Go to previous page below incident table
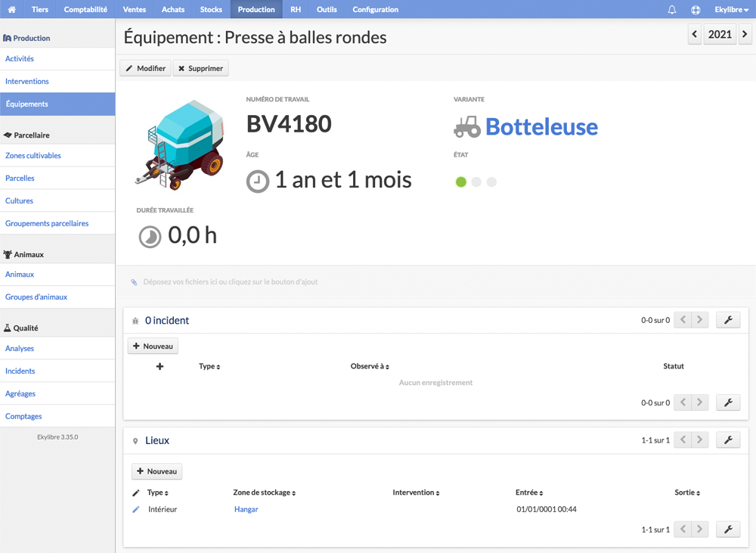 pos(683,402)
